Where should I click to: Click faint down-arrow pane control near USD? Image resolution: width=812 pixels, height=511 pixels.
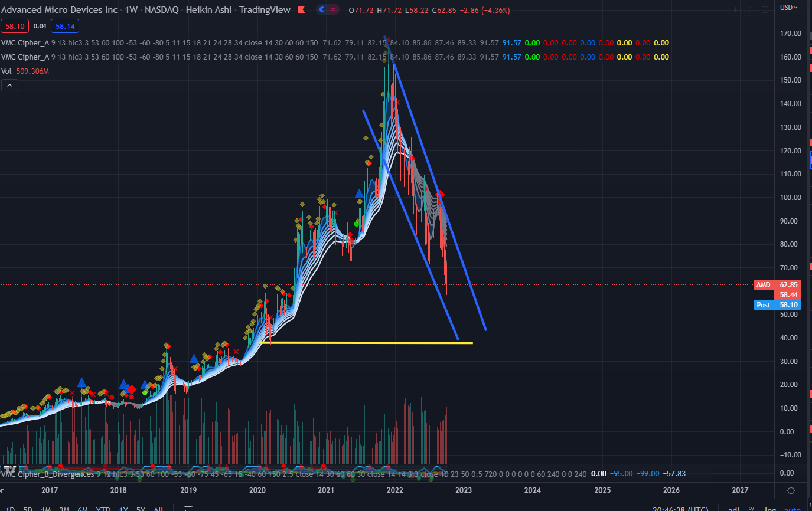(735, 10)
